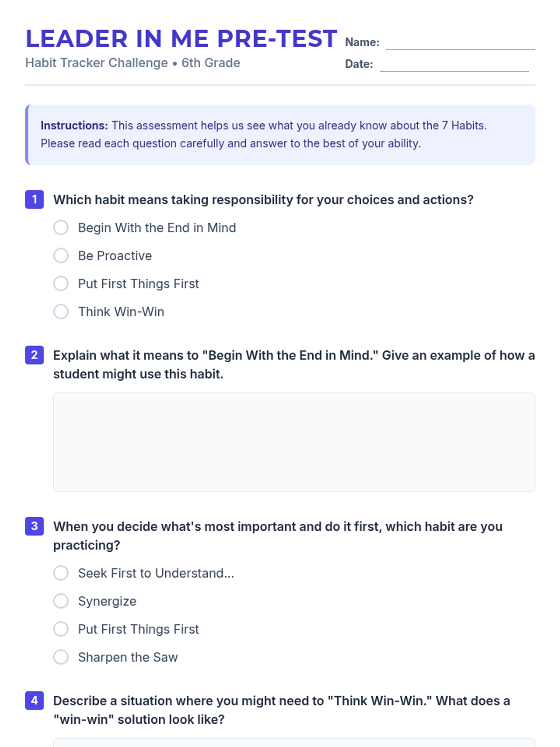Click the question 1 number badge
Image resolution: width=560 pixels, height=747 pixels.
click(35, 200)
